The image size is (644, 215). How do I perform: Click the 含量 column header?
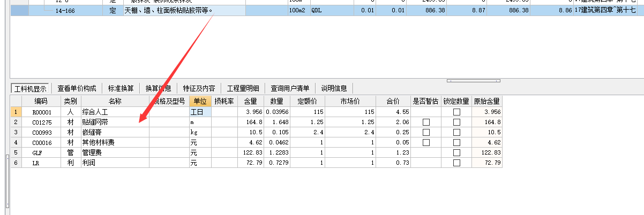(250, 101)
